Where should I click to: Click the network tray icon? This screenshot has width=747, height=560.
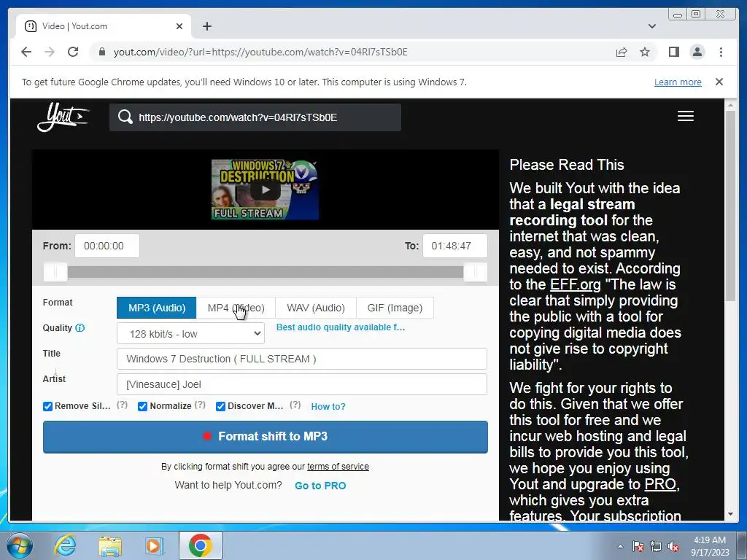(656, 546)
